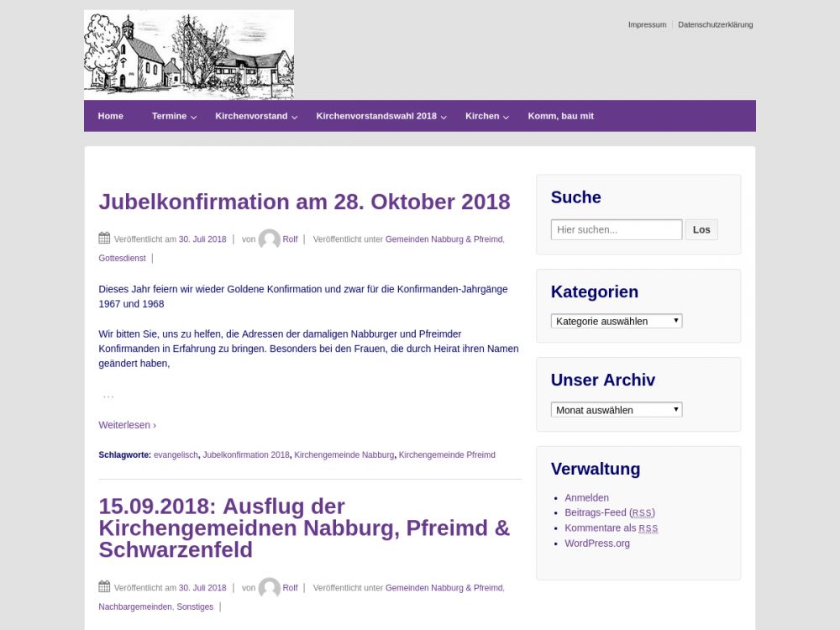Open Jubelkonfirmation am 28. Oktober 2018 post title
The width and height of the screenshot is (840, 630).
(x=304, y=202)
